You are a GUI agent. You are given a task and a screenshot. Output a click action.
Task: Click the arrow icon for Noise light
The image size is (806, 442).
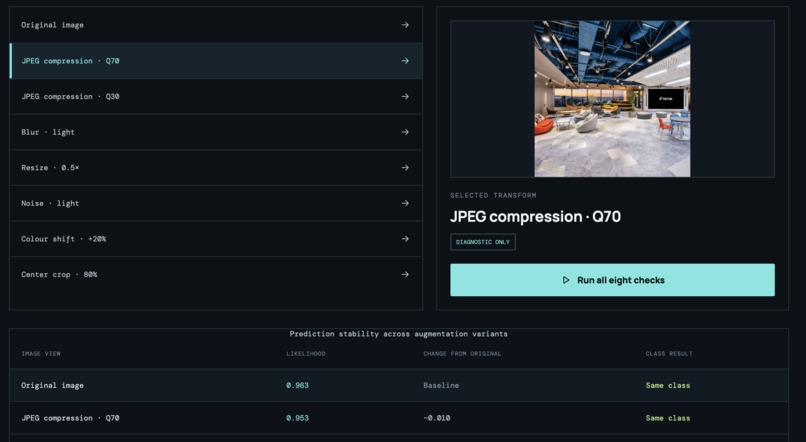coord(405,203)
